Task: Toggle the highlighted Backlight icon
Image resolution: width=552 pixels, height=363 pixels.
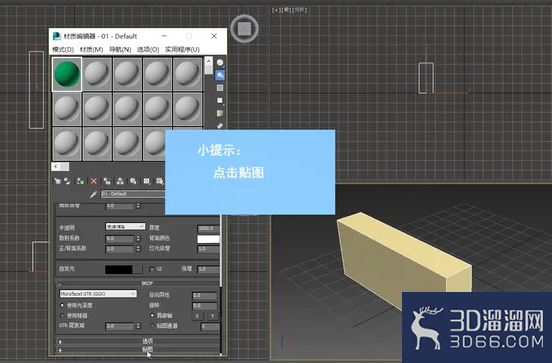Action: point(220,75)
